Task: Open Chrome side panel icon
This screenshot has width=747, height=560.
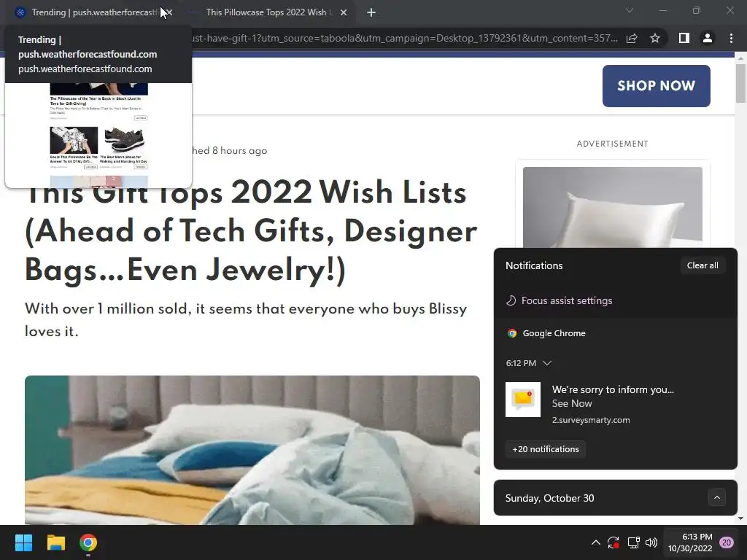Action: pyautogui.click(x=684, y=39)
